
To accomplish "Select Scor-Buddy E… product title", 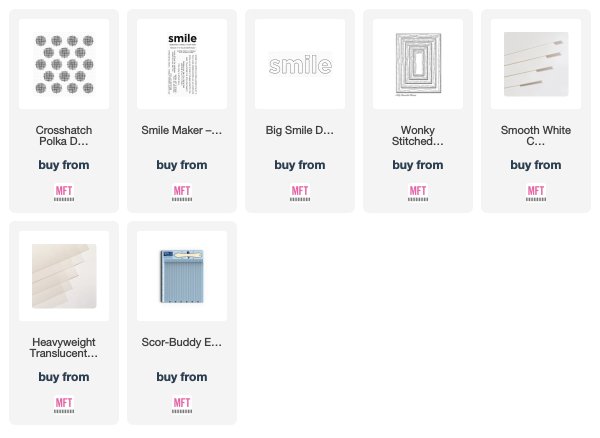I will coord(182,342).
